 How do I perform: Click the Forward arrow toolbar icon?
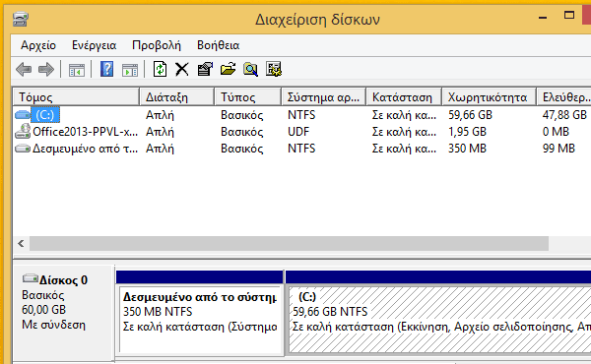coord(46,70)
